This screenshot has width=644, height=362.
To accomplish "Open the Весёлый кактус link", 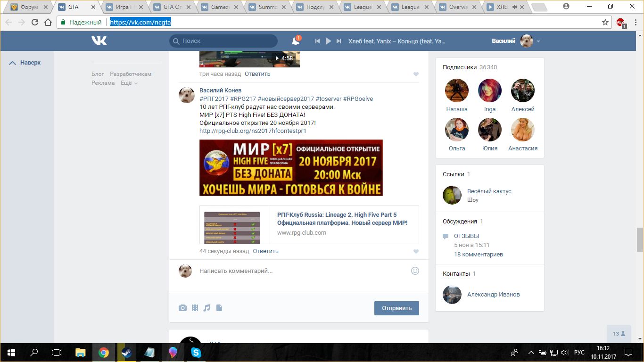I will tap(489, 191).
